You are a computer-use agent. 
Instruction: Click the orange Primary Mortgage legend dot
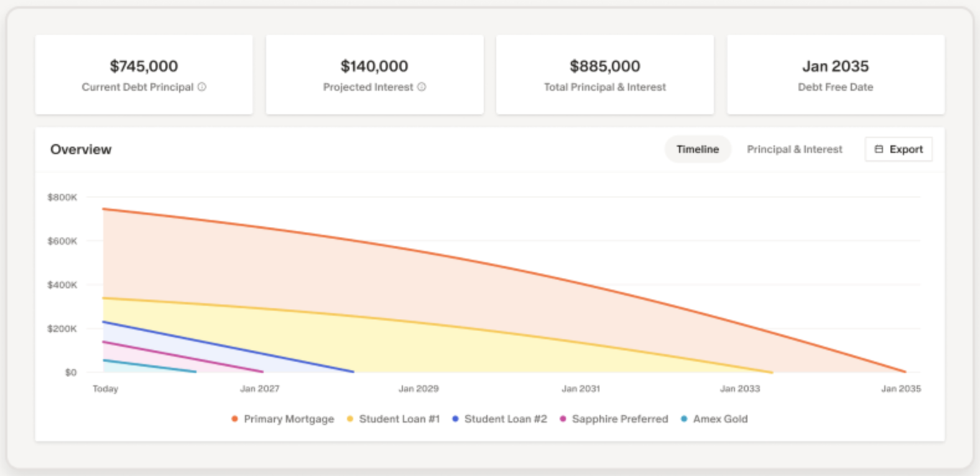click(x=234, y=419)
